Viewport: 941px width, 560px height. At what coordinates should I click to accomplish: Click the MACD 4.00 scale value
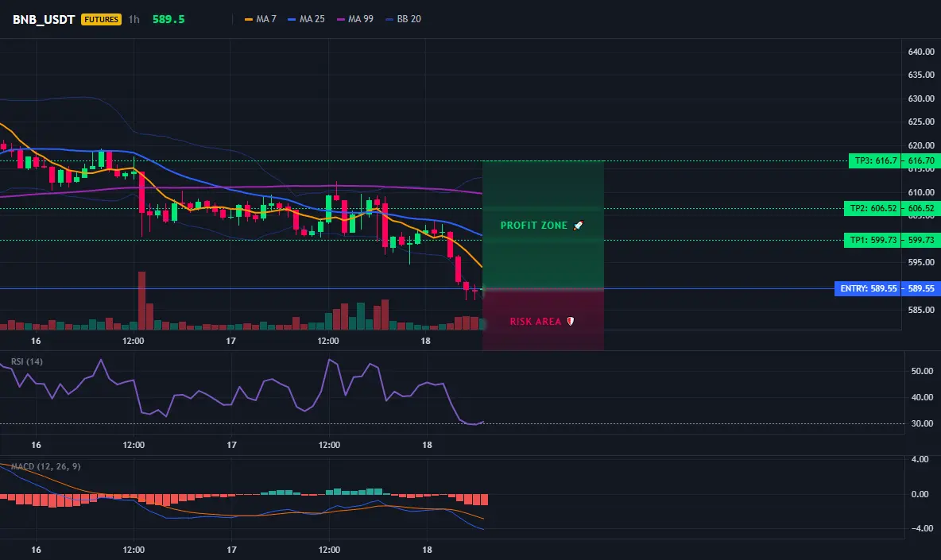(920, 459)
